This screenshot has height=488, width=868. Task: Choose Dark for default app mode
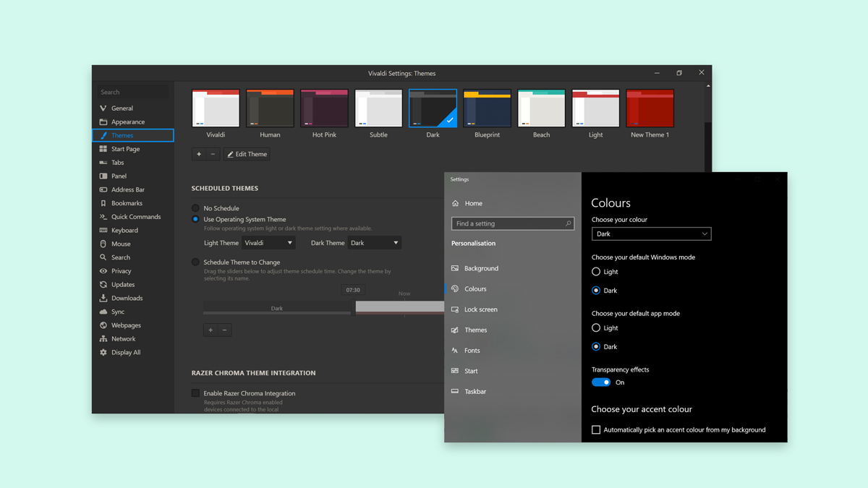[596, 347]
